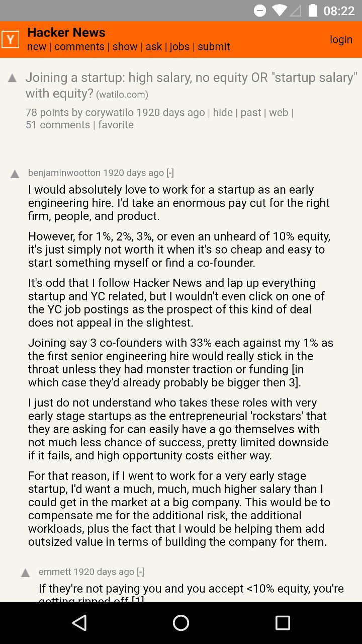The width and height of the screenshot is (362, 644).
Task: Open the 'new' stories menu item
Action: 37,47
